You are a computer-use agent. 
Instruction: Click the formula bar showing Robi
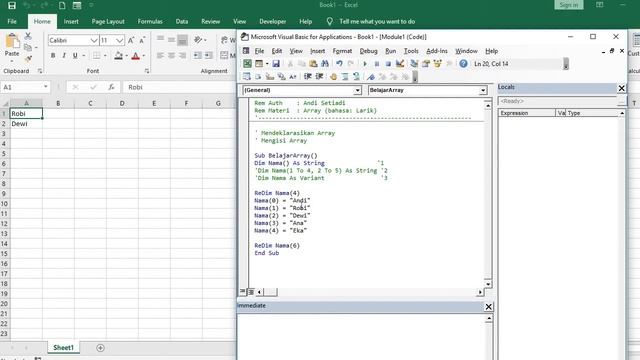click(179, 87)
